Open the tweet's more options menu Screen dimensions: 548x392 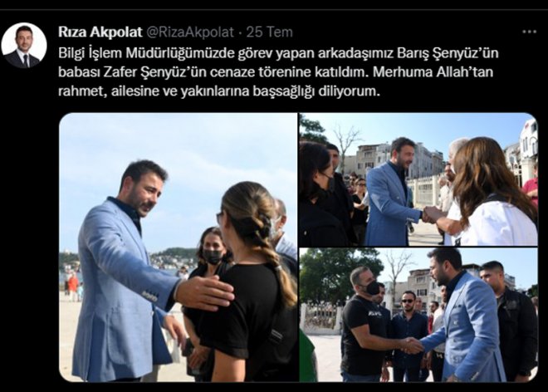529,32
